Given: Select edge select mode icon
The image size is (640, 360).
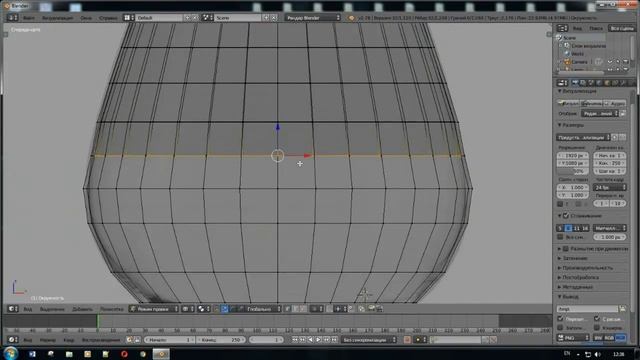Looking at the screenshot, I should coord(296,309).
